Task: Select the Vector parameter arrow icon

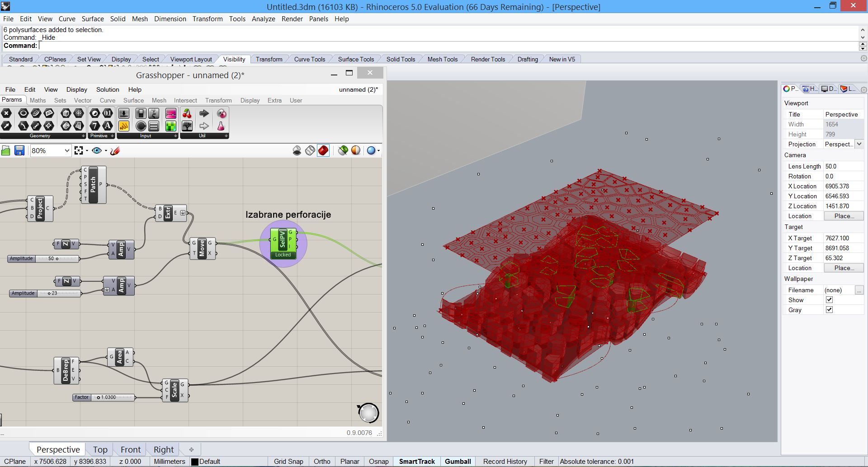Action: pos(6,126)
